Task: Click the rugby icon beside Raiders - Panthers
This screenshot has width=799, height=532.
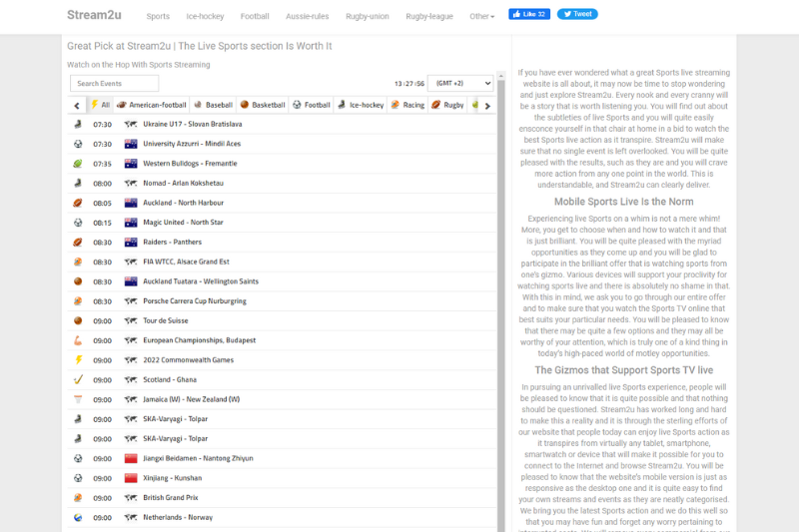Action: [x=78, y=243]
